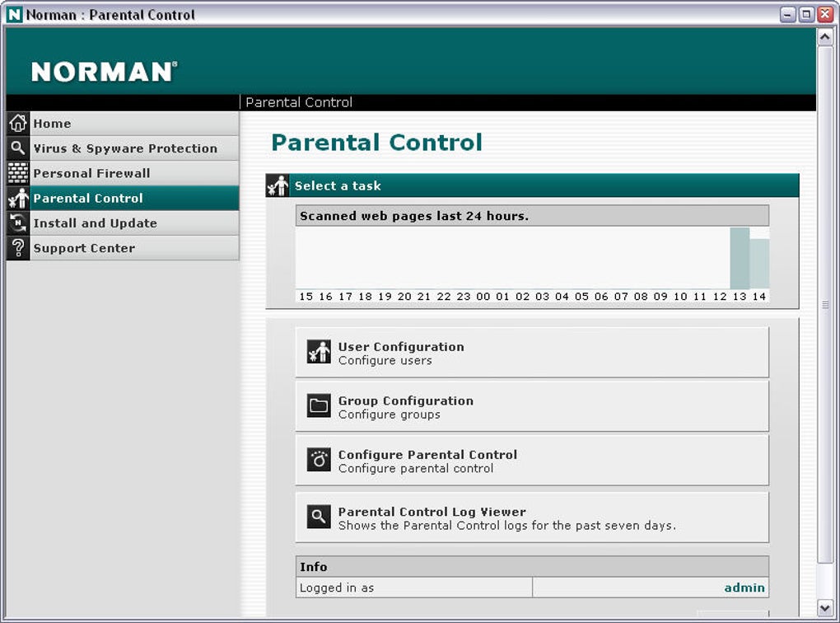The height and width of the screenshot is (623, 840).
Task: Click the scrollbar up arrow
Action: click(x=825, y=37)
